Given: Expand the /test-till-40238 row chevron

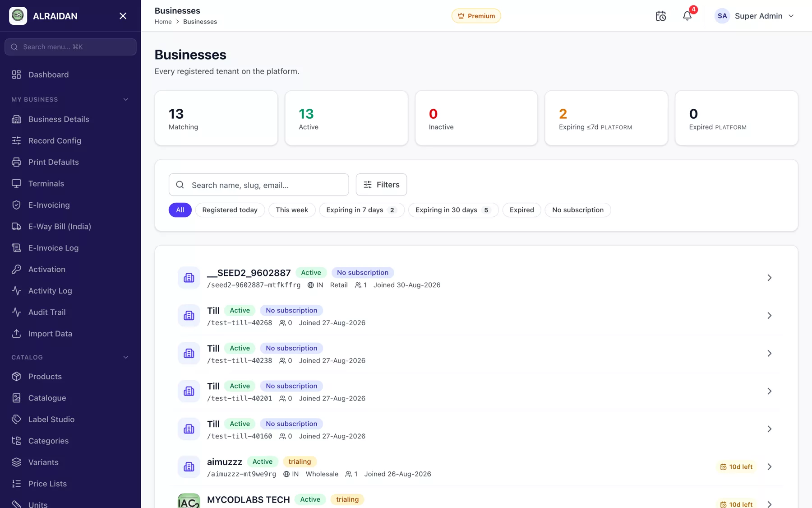Looking at the screenshot, I should (x=770, y=353).
